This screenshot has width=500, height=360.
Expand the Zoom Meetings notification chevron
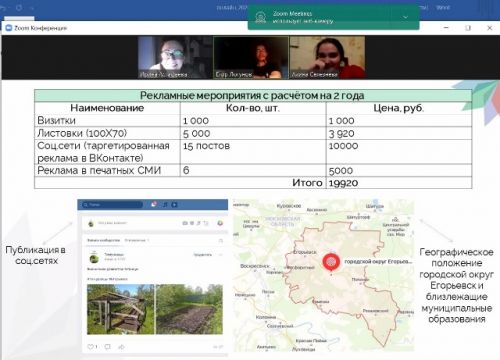(405, 17)
